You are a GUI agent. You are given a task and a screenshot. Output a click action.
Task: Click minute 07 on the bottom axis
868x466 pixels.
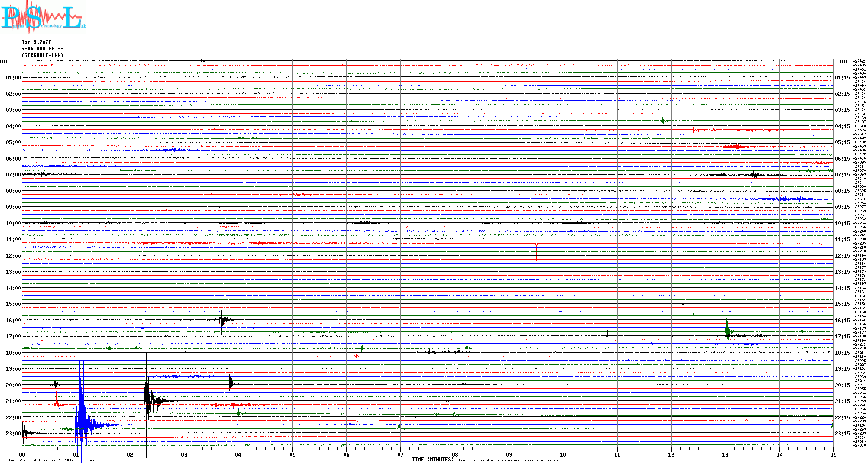pyautogui.click(x=400, y=454)
